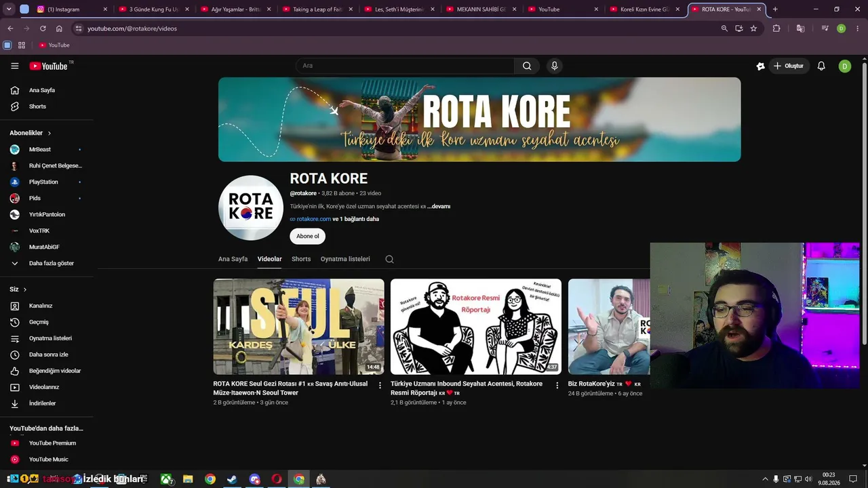This screenshot has width=868, height=488.
Task: Open the browser extensions puzzle icon
Action: coord(776,28)
